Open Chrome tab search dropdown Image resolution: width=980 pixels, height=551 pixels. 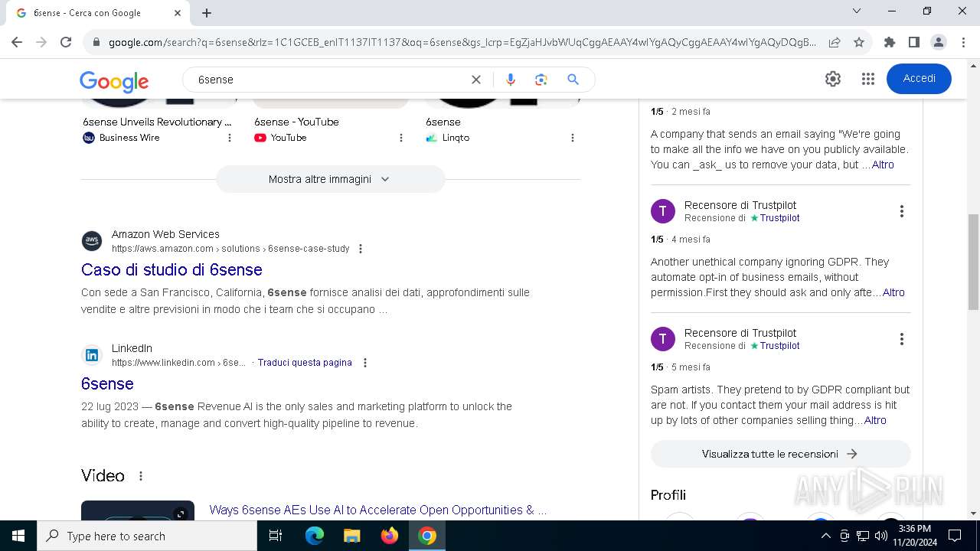[857, 11]
